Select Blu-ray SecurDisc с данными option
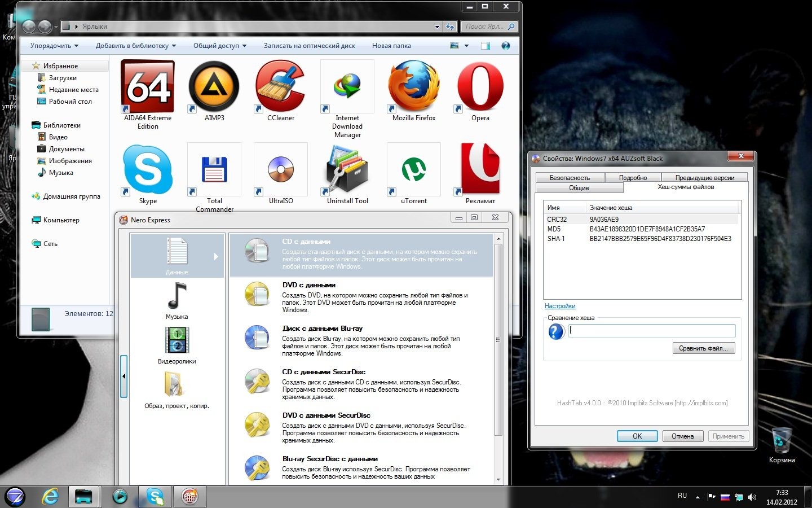812x508 pixels. [x=361, y=468]
